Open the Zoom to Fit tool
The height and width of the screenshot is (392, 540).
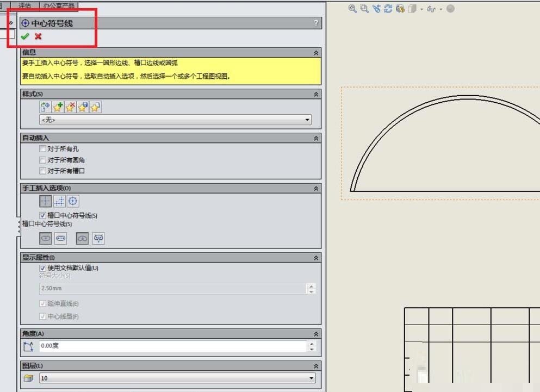(350, 9)
